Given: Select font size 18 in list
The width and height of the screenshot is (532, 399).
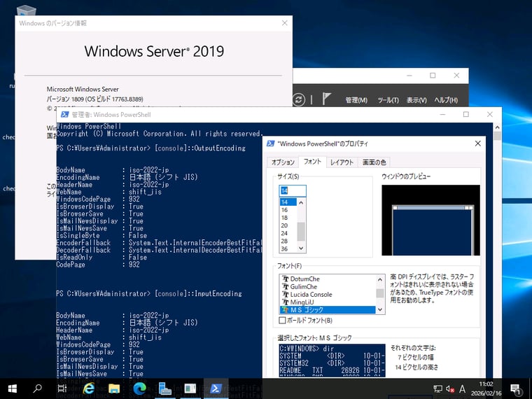Looking at the screenshot, I should coord(288,218).
